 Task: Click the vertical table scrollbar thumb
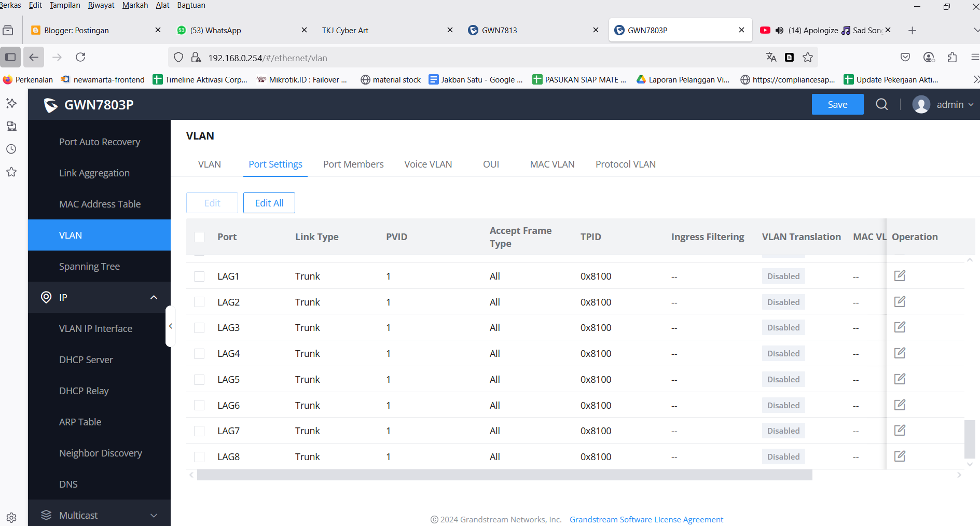pyautogui.click(x=969, y=439)
